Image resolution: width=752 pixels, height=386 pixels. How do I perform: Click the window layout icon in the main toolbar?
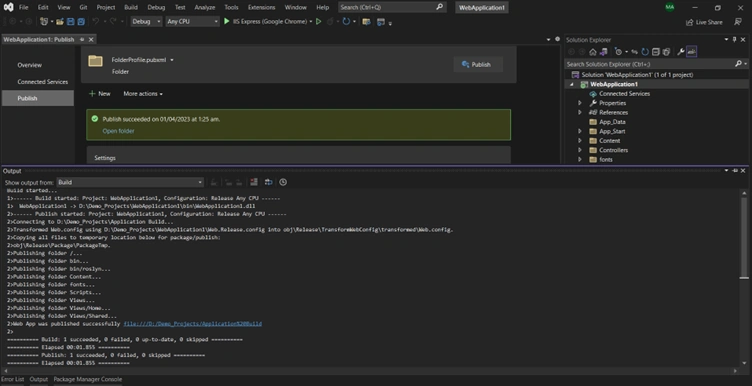pyautogui.click(x=381, y=22)
